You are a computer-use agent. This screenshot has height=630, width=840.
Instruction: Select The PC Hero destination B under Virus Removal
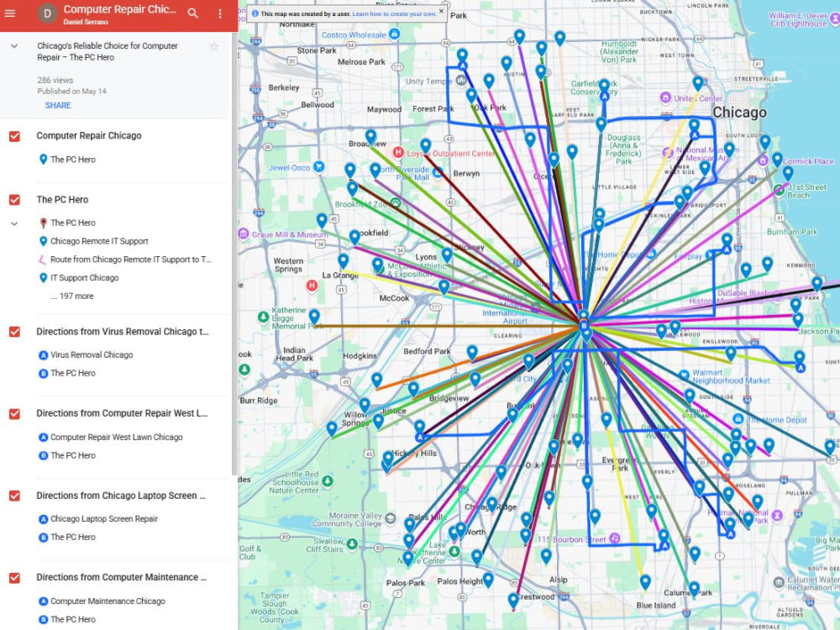[x=73, y=374]
